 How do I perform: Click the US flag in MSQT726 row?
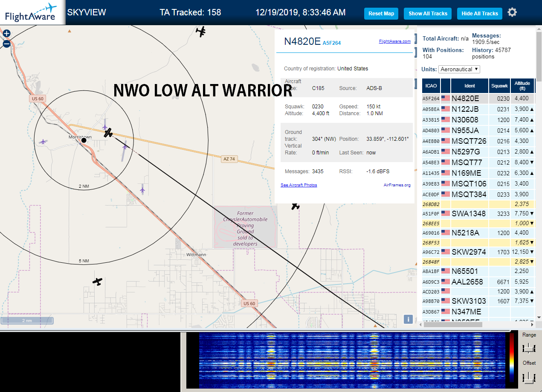tap(446, 141)
